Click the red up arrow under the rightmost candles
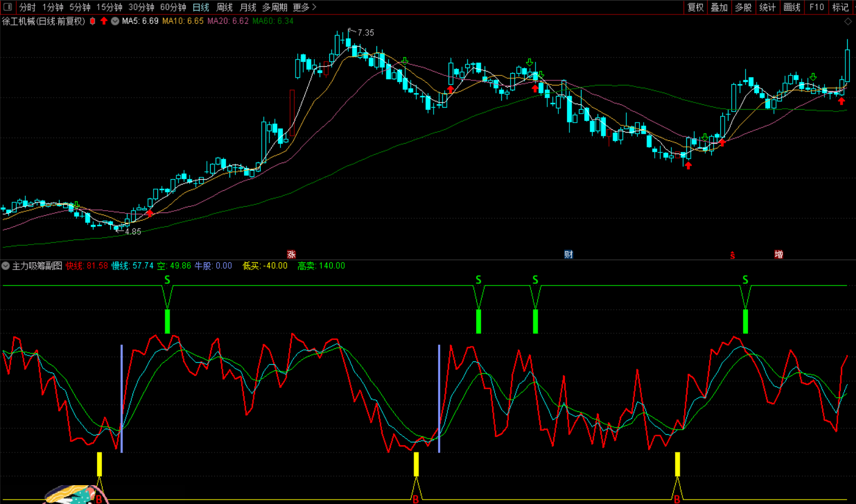 coord(842,101)
